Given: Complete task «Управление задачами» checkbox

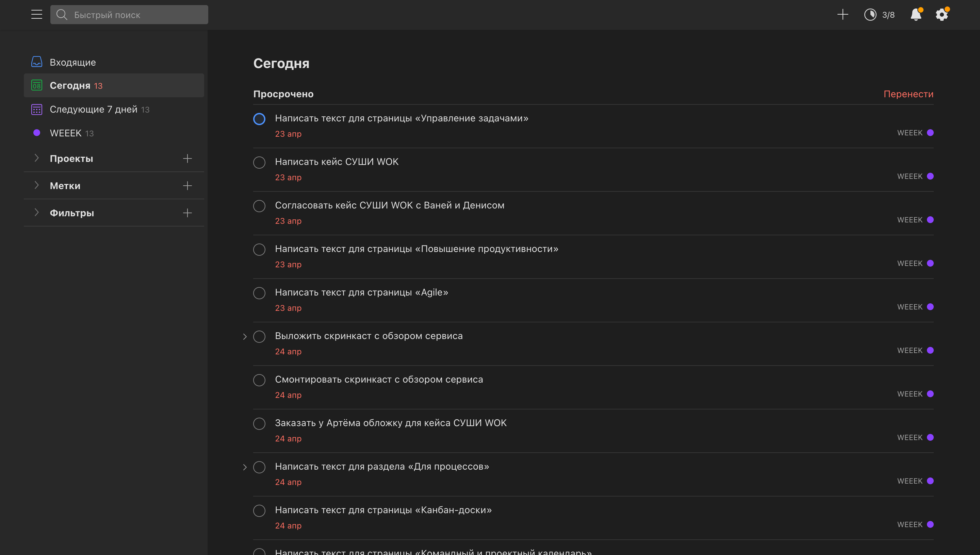Looking at the screenshot, I should (259, 119).
